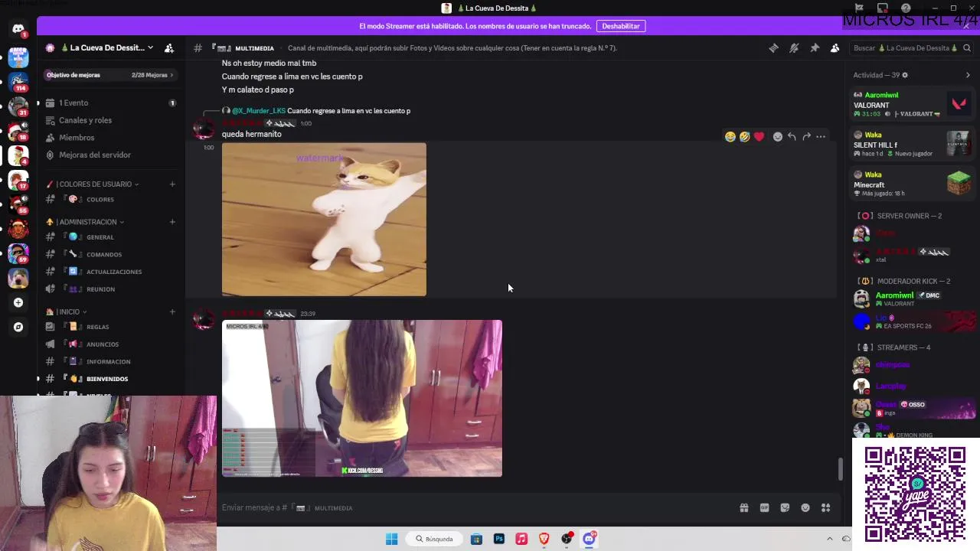
Task: Click the invite people icon by server name
Action: pyautogui.click(x=169, y=47)
